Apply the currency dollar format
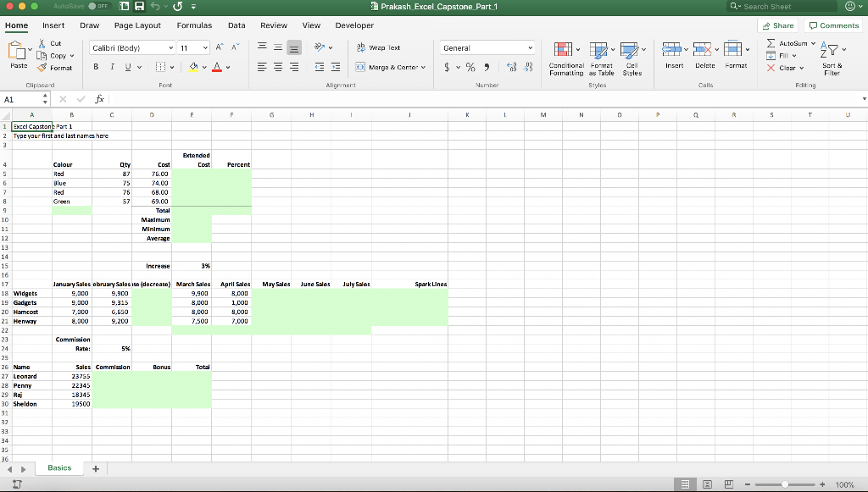This screenshot has width=868, height=492. click(447, 67)
